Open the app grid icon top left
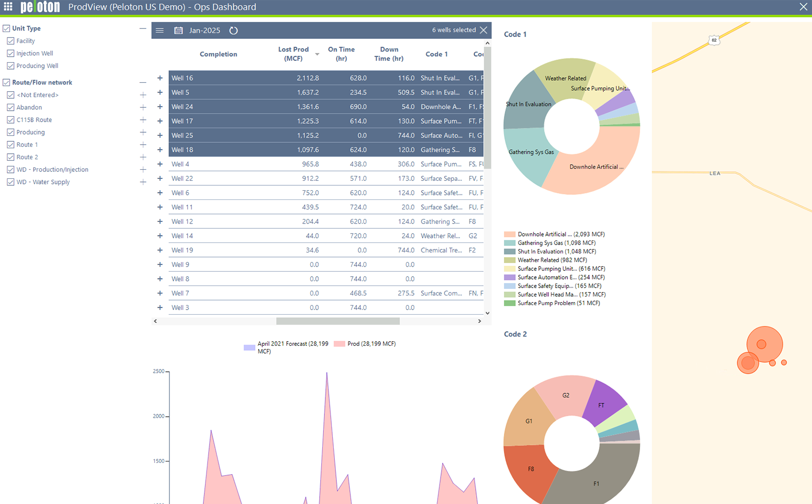Viewport: 812px width, 504px height. (x=8, y=7)
